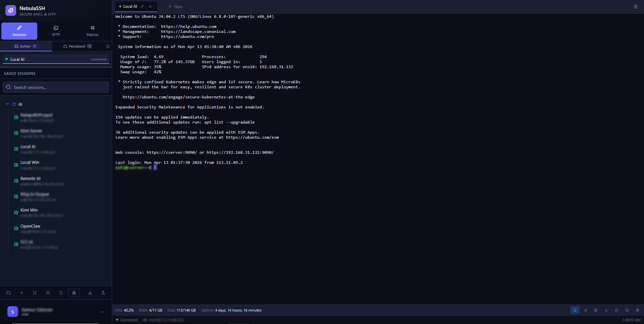This screenshot has height=324, width=644.
Task: Open the Sessions panel tab
Action: [19, 31]
